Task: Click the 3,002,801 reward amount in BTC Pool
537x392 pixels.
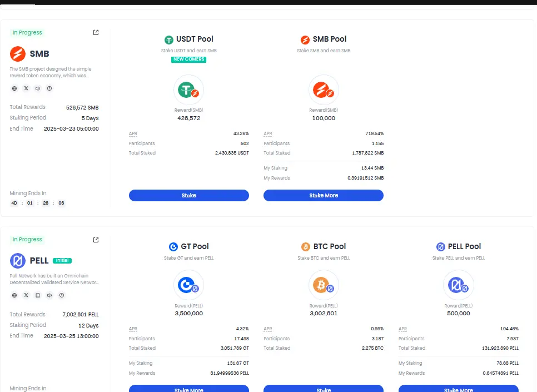Action: coord(324,314)
